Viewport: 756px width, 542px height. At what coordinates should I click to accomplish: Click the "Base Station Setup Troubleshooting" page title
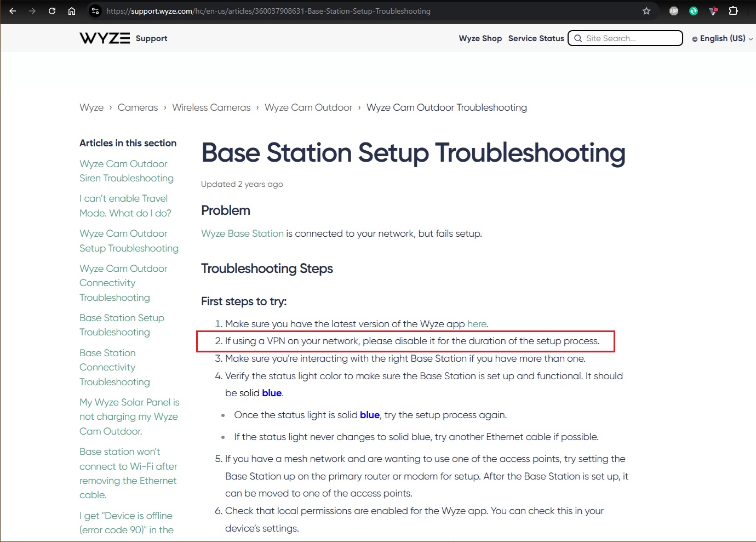(413, 153)
